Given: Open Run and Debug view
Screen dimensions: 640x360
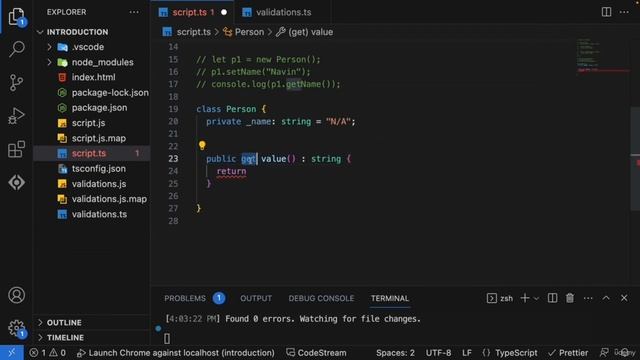Looking at the screenshot, I should (x=16, y=116).
